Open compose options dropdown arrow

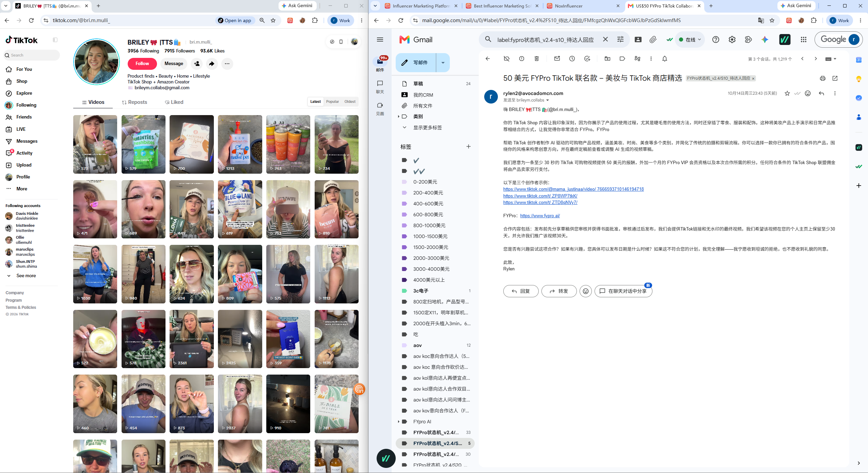point(443,63)
